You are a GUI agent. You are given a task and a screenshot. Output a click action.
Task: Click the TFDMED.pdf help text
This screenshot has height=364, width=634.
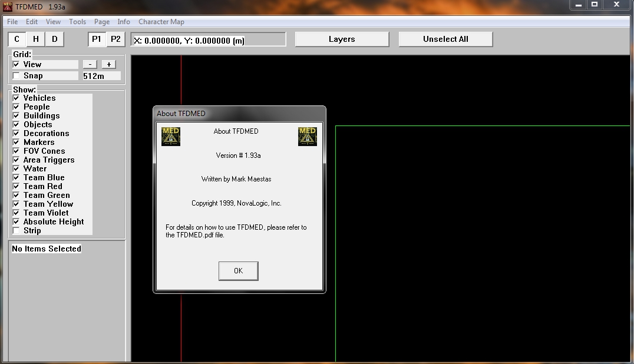point(236,231)
